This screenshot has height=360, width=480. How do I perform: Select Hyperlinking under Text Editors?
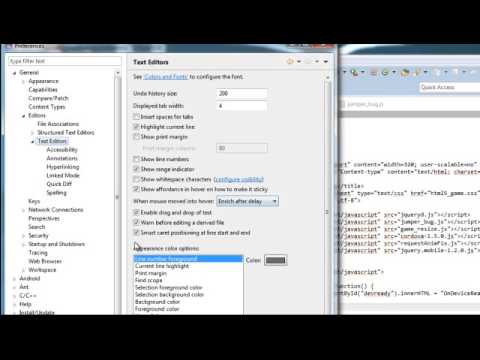[63, 167]
